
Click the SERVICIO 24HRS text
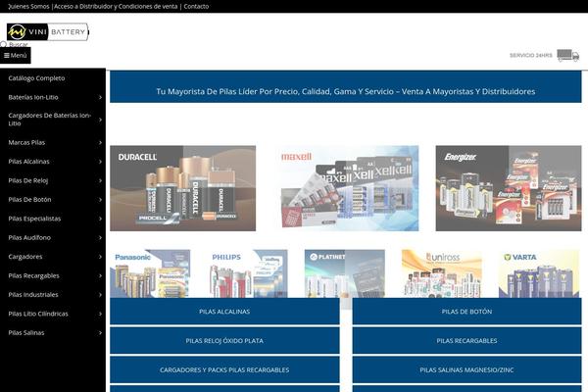pos(530,55)
